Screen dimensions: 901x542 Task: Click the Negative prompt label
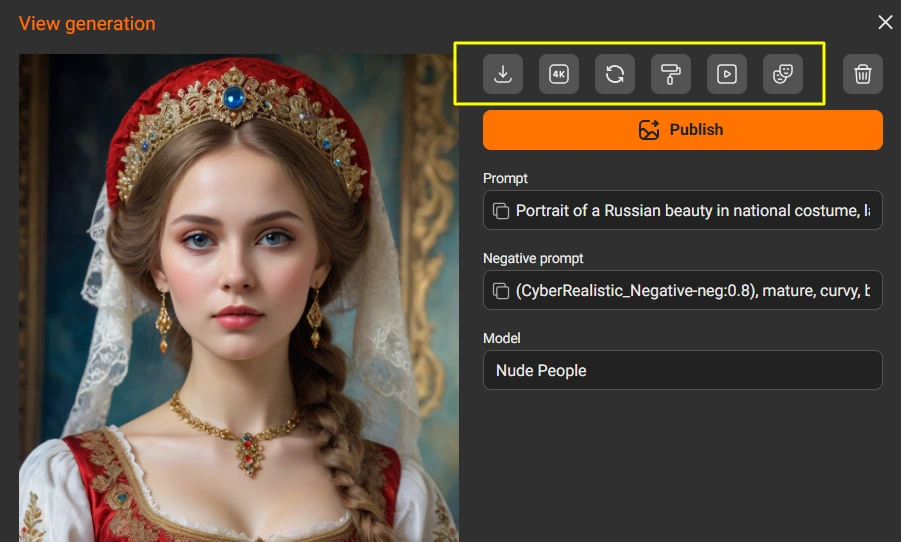point(533,259)
